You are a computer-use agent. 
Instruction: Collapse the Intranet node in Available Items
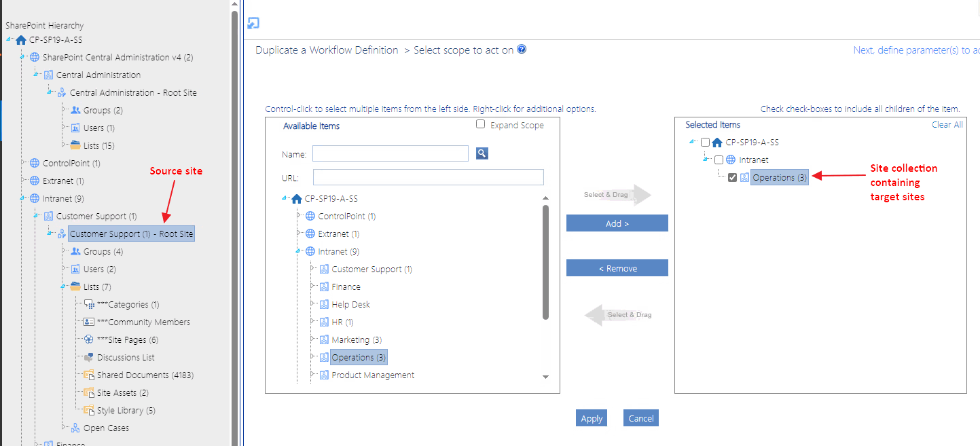pyautogui.click(x=296, y=251)
